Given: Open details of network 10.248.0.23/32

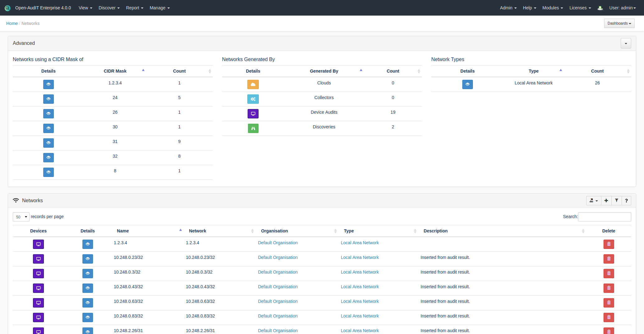Looking at the screenshot, I should pos(87,259).
